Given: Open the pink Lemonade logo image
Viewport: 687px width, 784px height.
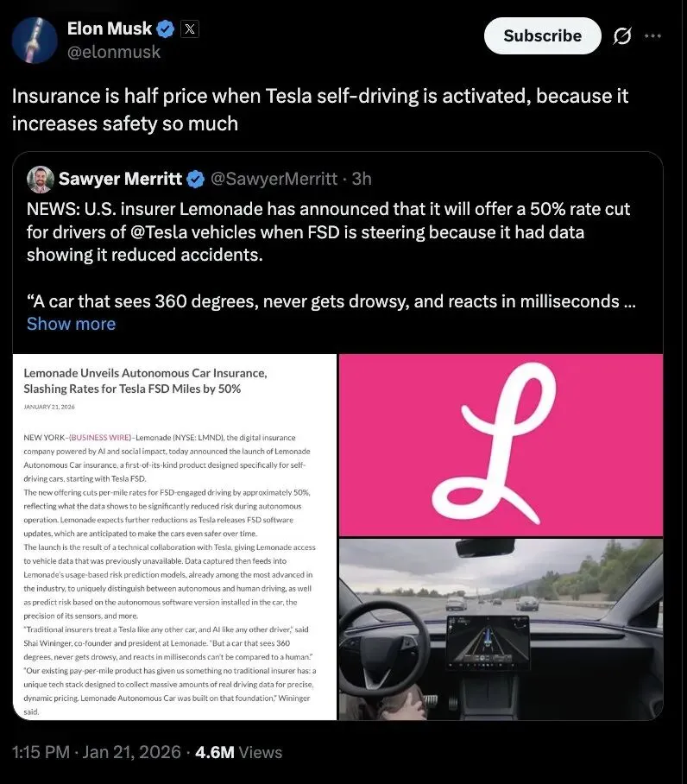Looking at the screenshot, I should click(x=501, y=445).
